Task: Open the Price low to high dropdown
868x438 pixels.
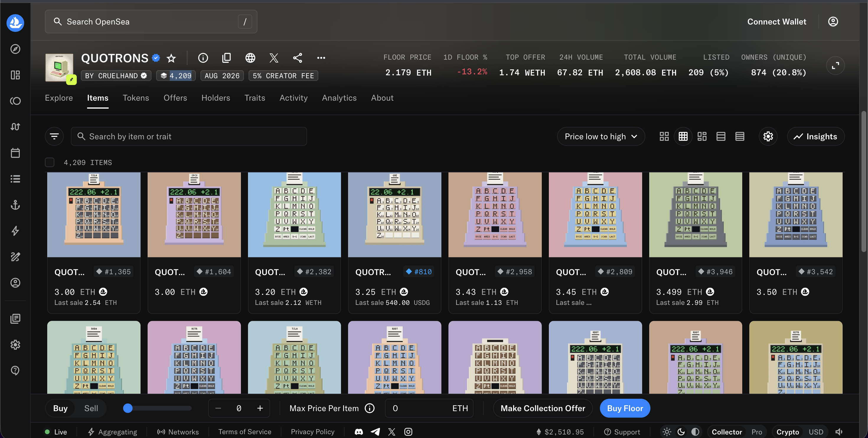Action: (x=601, y=136)
